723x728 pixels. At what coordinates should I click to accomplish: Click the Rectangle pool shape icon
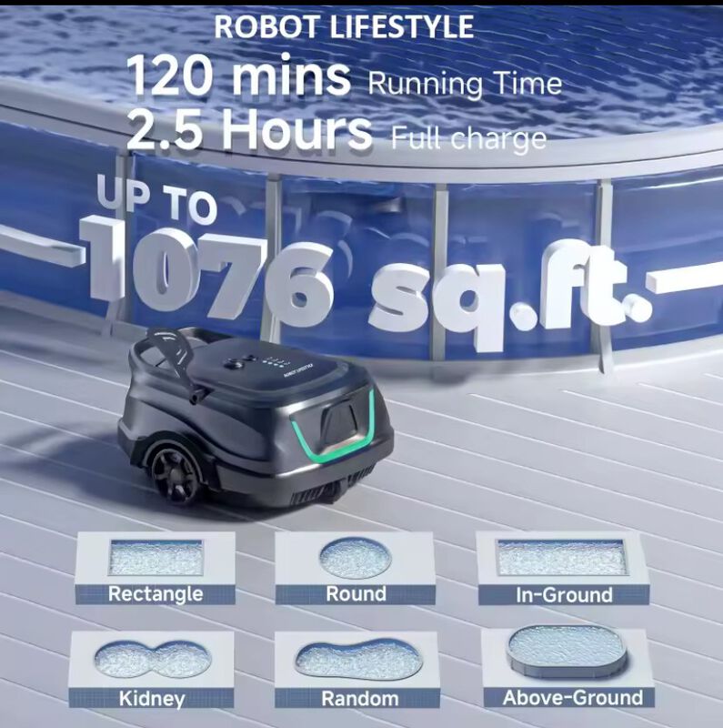[156, 557]
